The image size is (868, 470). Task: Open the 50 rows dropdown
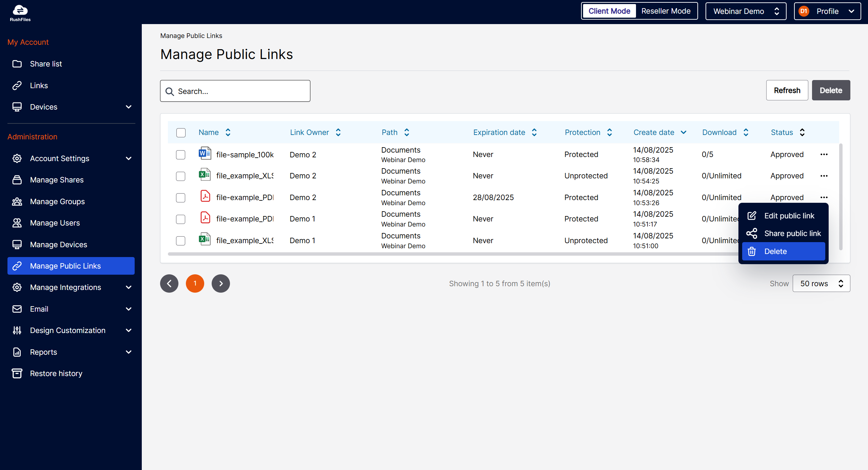click(821, 283)
